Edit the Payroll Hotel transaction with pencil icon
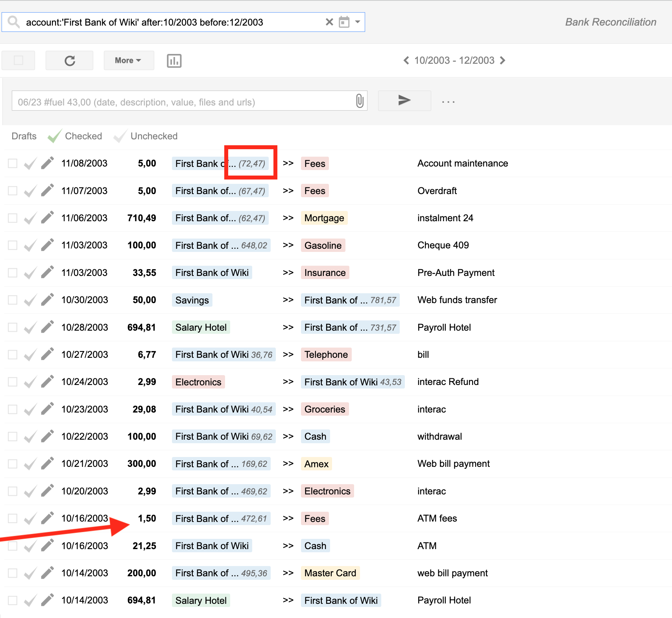 [x=47, y=327]
